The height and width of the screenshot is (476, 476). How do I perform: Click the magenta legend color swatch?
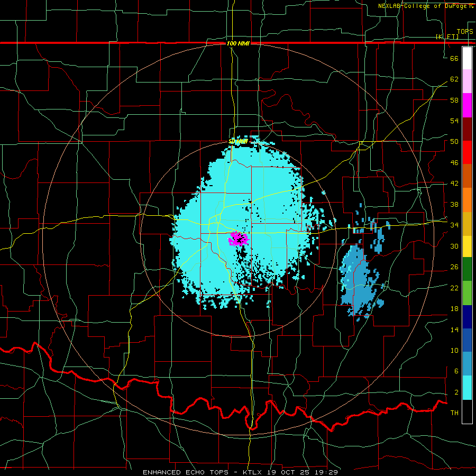[x=467, y=105]
